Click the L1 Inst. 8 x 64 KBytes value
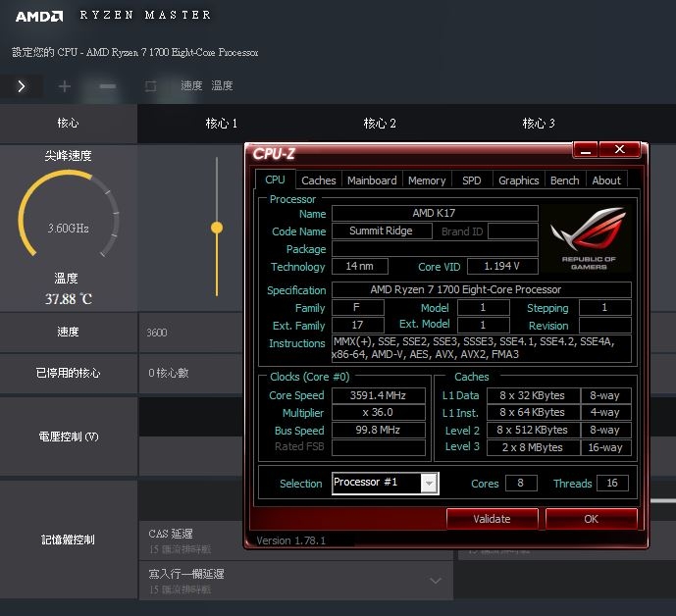The height and width of the screenshot is (616, 676). click(533, 413)
